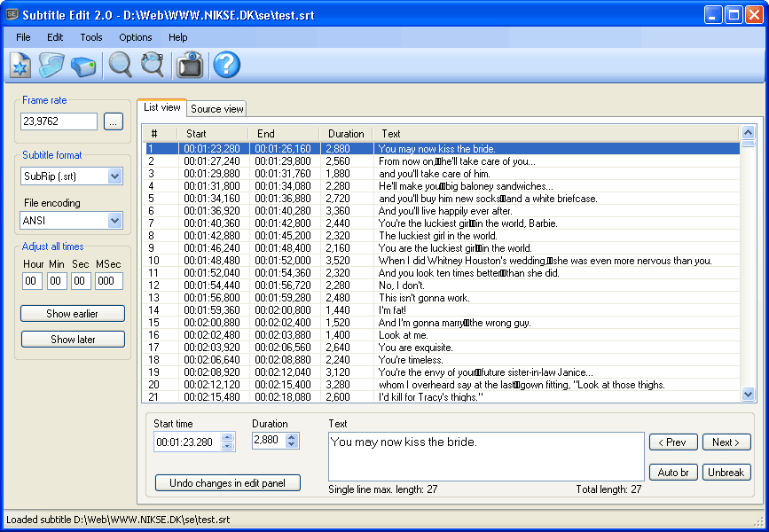Viewport: 769px width, 532px height.
Task: Open the Find magnifier tool
Action: tap(120, 65)
